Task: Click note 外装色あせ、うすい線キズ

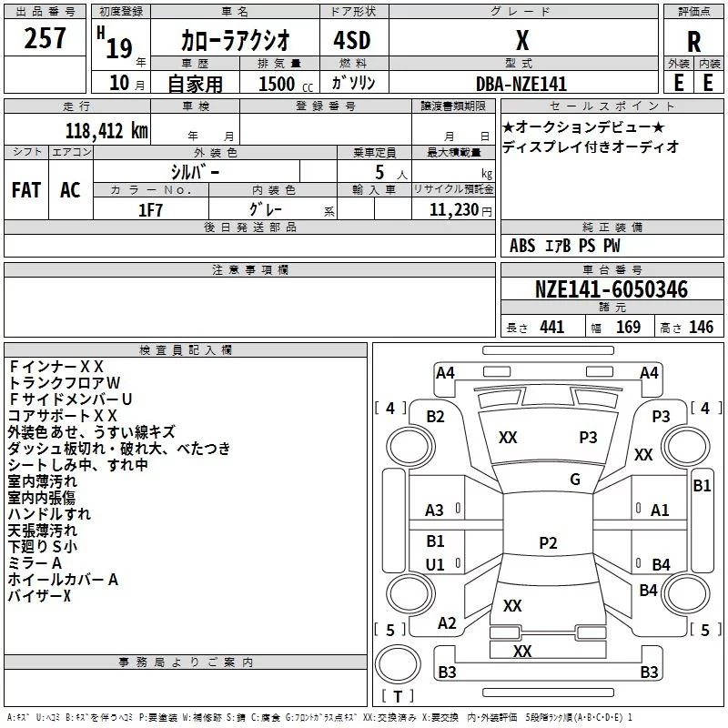Action: (91, 432)
